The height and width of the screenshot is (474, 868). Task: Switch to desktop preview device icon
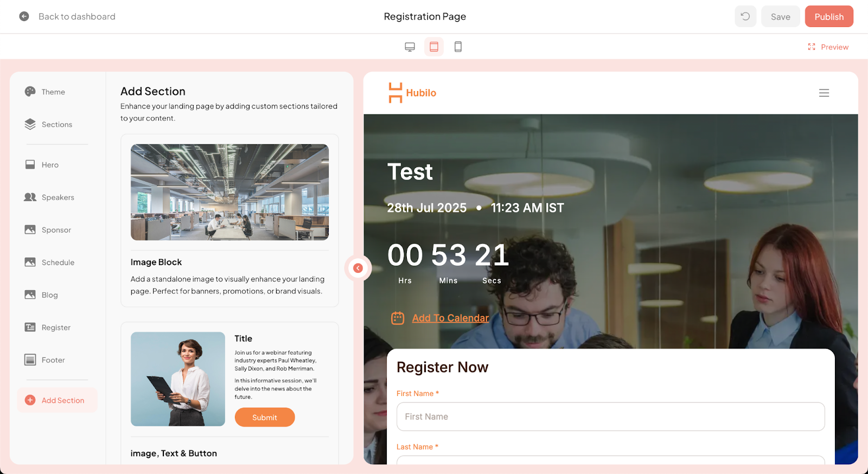tap(410, 47)
